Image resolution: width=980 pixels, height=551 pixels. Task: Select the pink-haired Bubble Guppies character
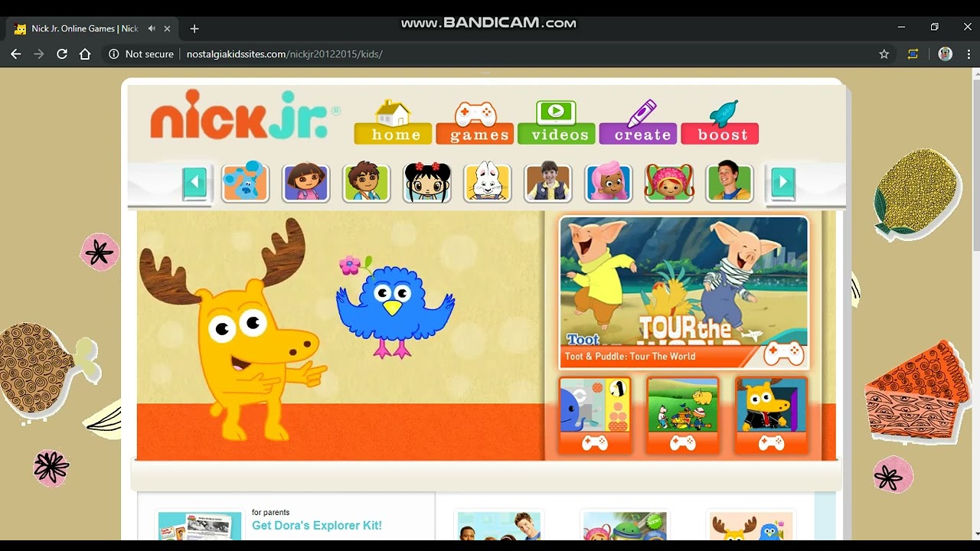pyautogui.click(x=609, y=183)
